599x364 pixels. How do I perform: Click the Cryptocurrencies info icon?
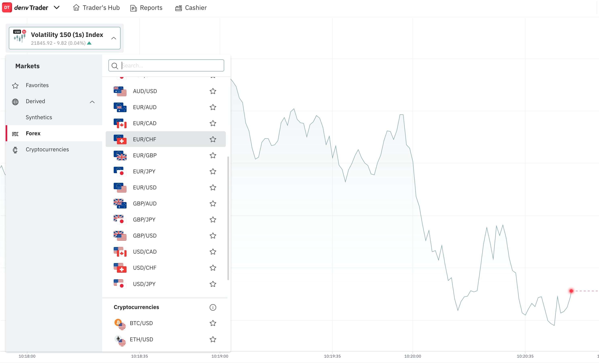pyautogui.click(x=213, y=307)
